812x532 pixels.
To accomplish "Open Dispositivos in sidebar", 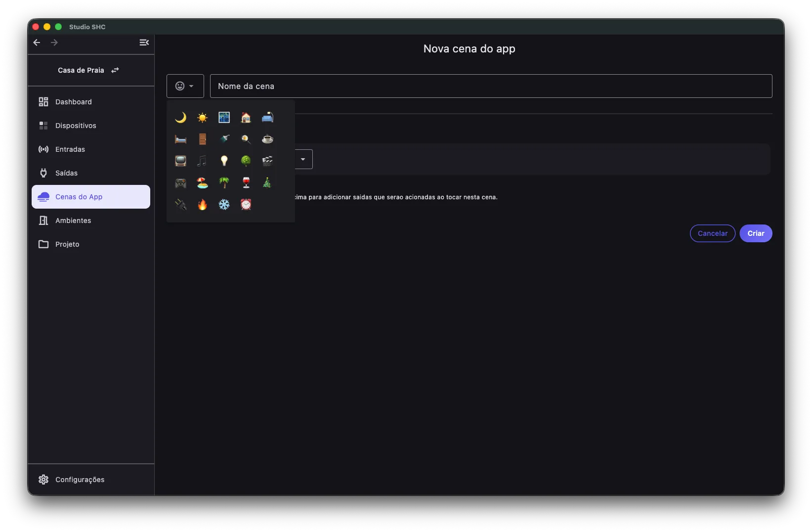I will 91,126.
